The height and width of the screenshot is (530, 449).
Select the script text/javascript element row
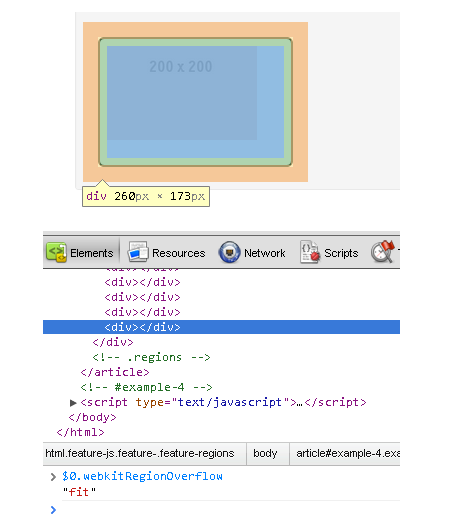(223, 402)
